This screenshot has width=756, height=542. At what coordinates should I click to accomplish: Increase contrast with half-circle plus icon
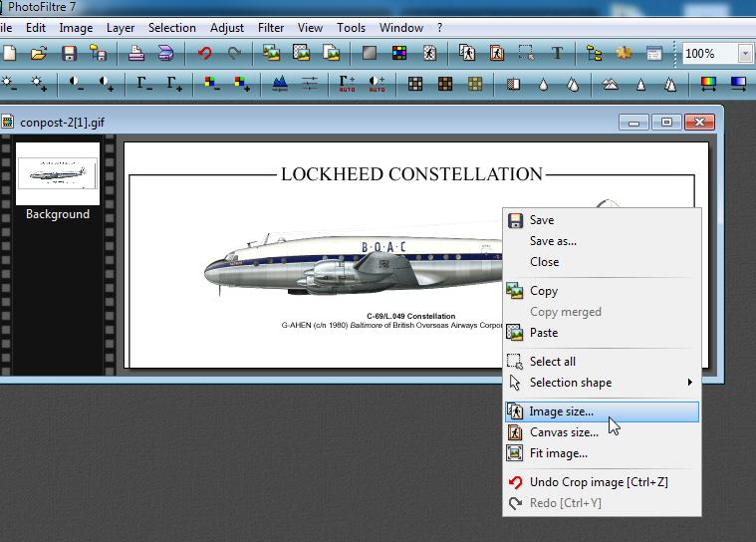click(x=106, y=84)
